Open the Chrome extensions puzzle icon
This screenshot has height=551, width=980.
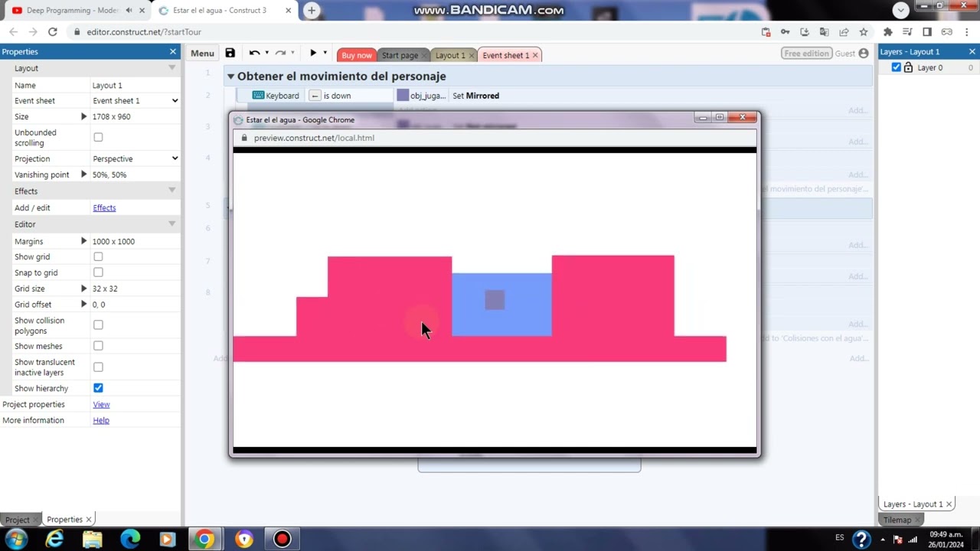coord(888,32)
